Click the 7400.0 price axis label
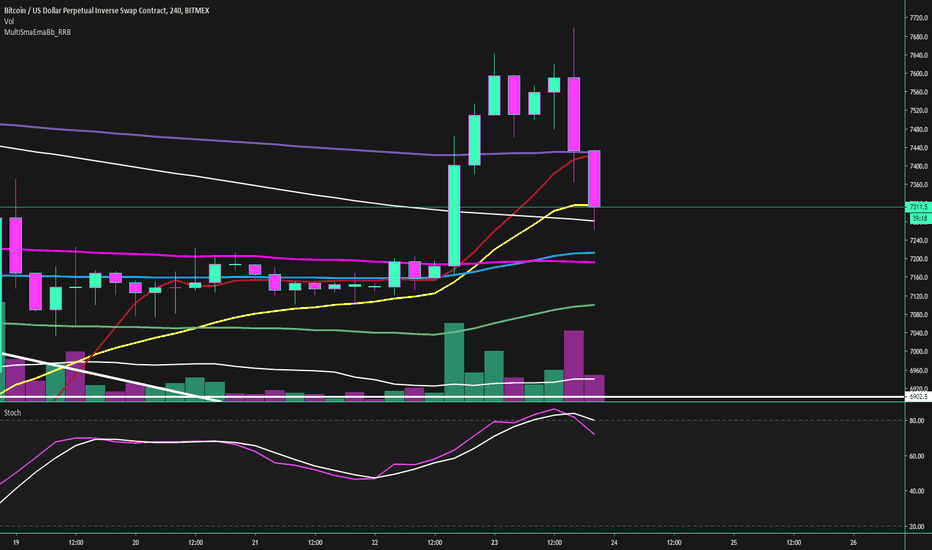Screen dimensions: 932x550 918,166
